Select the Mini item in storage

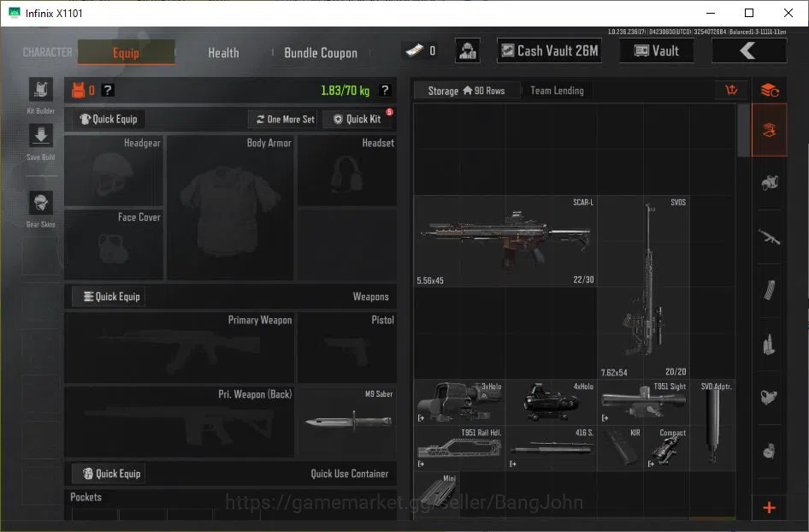(436, 494)
